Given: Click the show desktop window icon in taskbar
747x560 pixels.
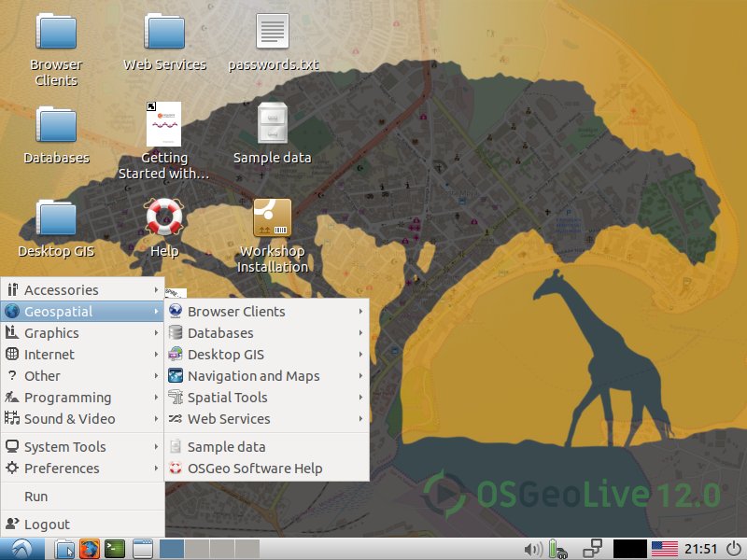Looking at the screenshot, I should point(143,549).
